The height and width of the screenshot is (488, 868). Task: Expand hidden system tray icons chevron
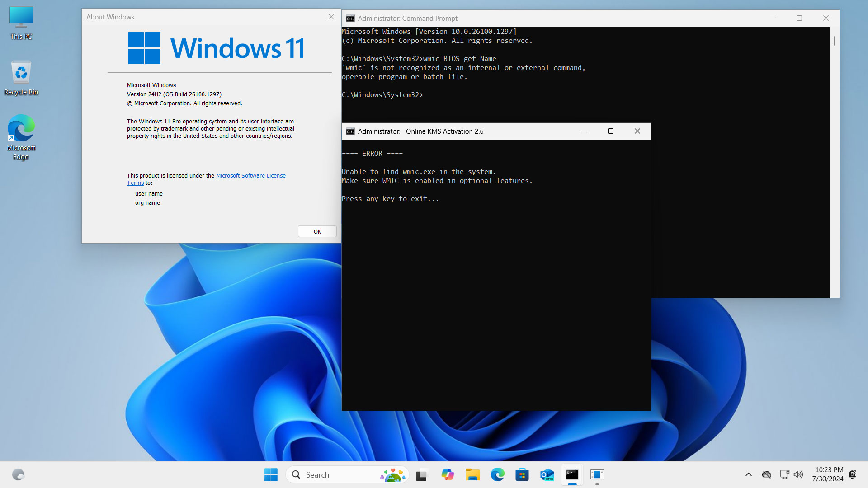click(x=749, y=474)
